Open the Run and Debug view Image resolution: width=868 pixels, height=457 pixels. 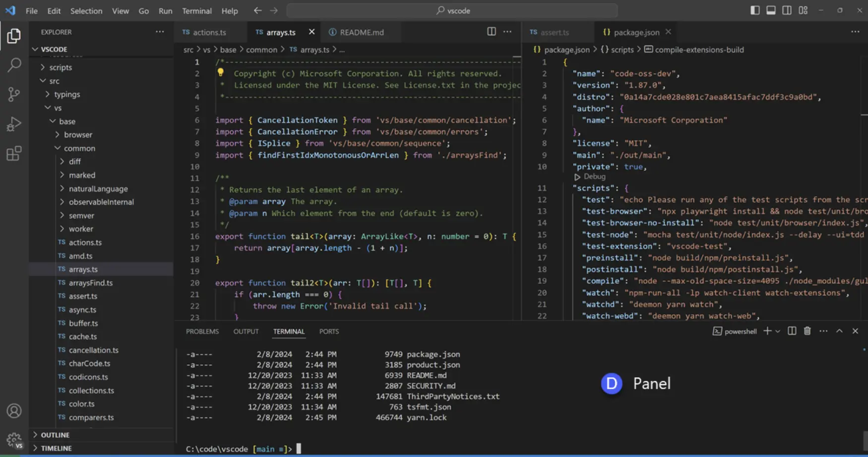[x=14, y=123]
